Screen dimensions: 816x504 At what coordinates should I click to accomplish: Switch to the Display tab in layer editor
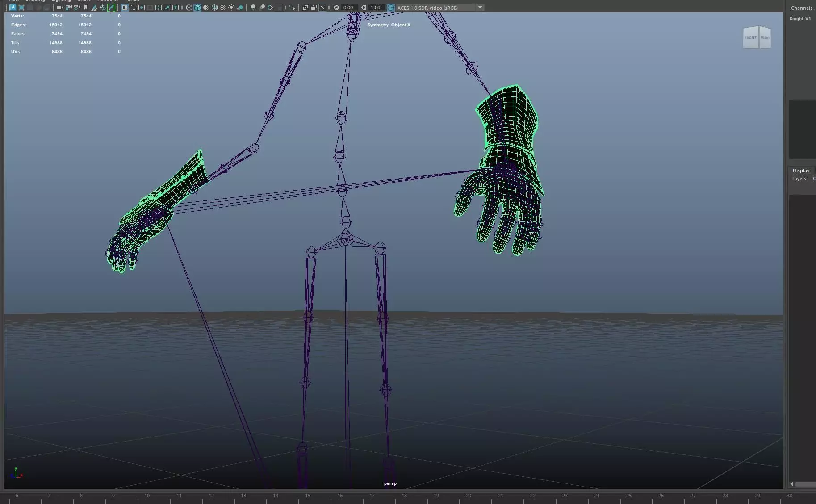tap(801, 171)
